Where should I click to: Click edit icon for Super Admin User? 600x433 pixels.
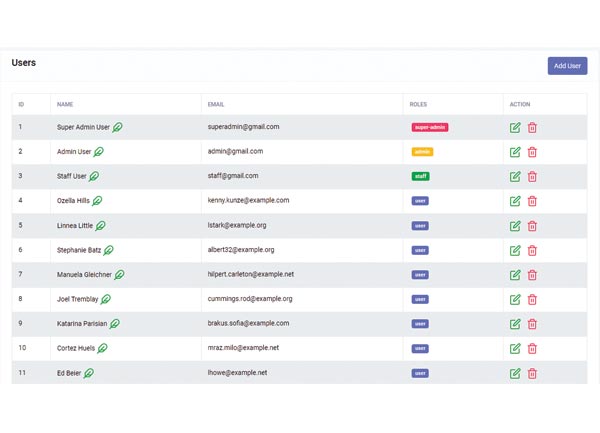(x=515, y=128)
